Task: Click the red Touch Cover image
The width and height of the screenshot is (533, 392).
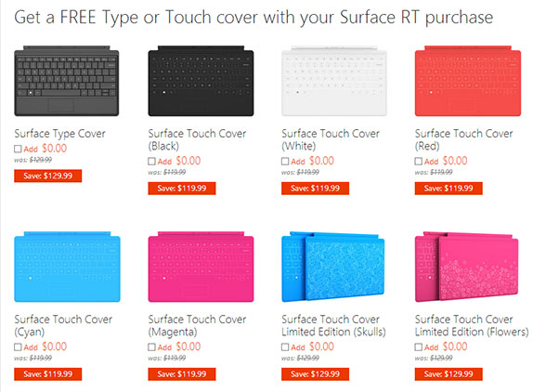Action: 468,81
